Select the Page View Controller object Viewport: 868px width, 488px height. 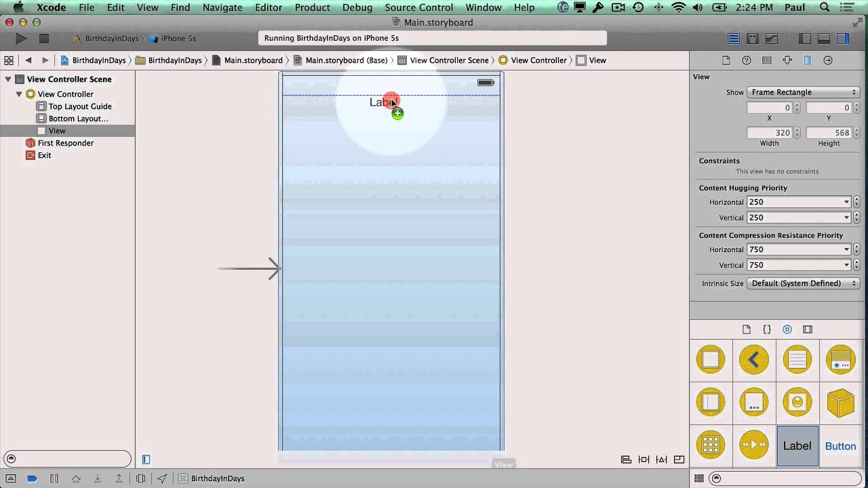[754, 403]
